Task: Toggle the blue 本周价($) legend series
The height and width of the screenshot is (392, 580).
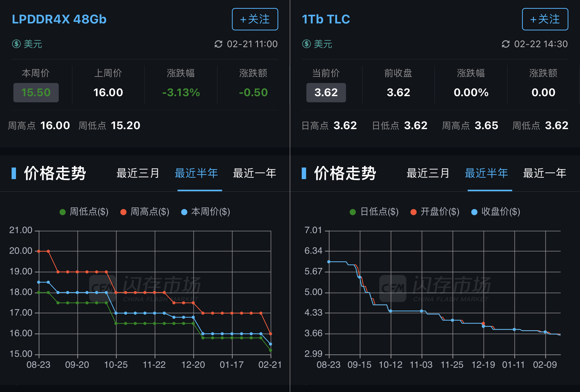Action: 206,212
